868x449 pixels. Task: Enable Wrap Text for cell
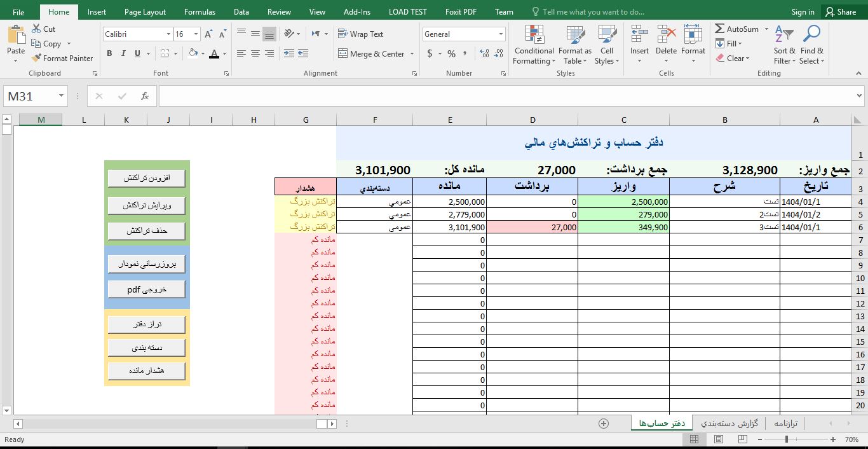tap(360, 34)
